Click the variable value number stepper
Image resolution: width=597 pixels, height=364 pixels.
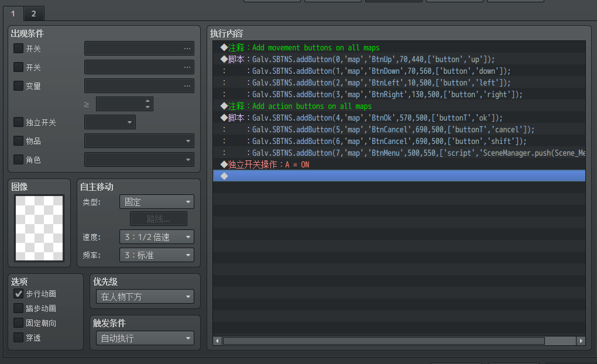pyautogui.click(x=125, y=104)
